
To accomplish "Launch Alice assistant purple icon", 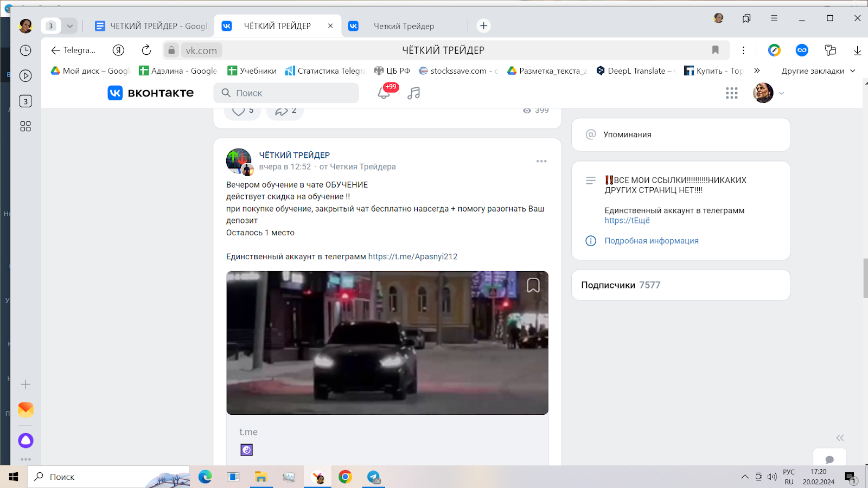I will click(25, 440).
